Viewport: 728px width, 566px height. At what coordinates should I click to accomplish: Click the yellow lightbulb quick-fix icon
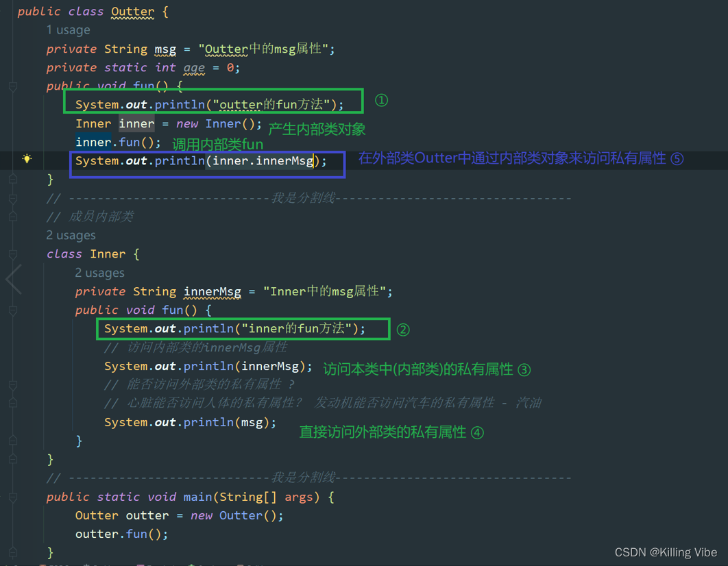[x=27, y=159]
